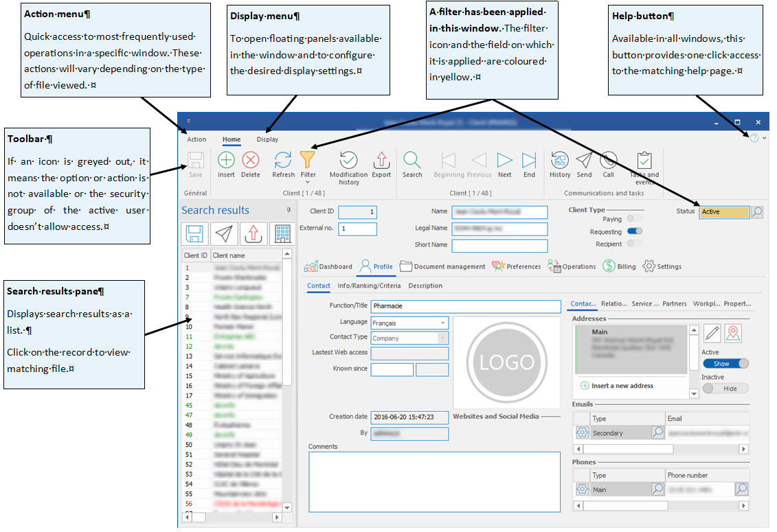
Task: Open the Call communication icon
Action: click(608, 161)
